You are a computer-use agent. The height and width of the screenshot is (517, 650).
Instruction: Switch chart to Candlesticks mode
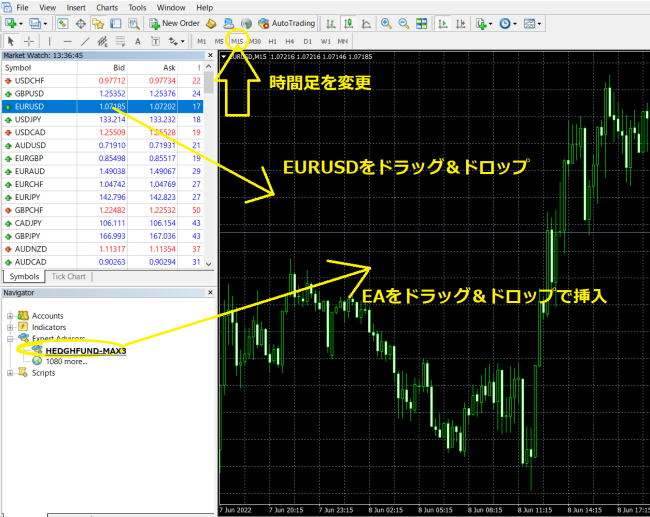pyautogui.click(x=349, y=24)
